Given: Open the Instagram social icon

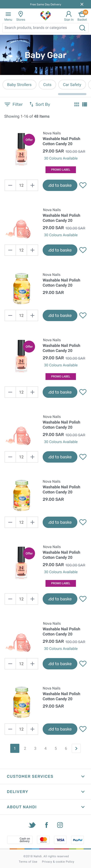Looking at the screenshot, I should 60,825.
